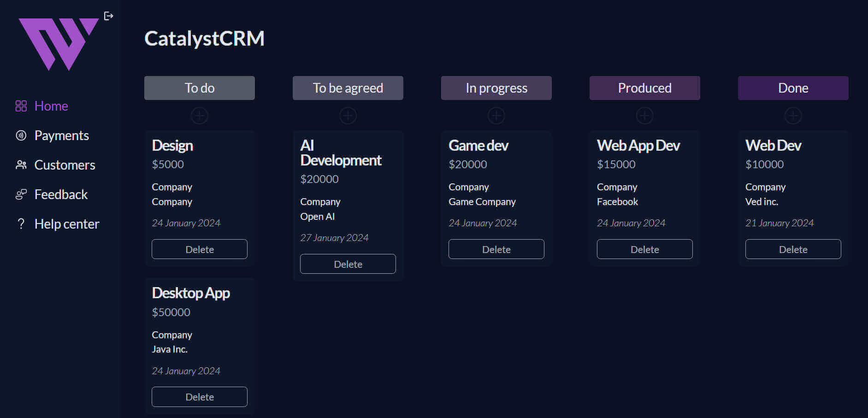The image size is (868, 418).
Task: Open the Desktop App card title
Action: (x=191, y=293)
